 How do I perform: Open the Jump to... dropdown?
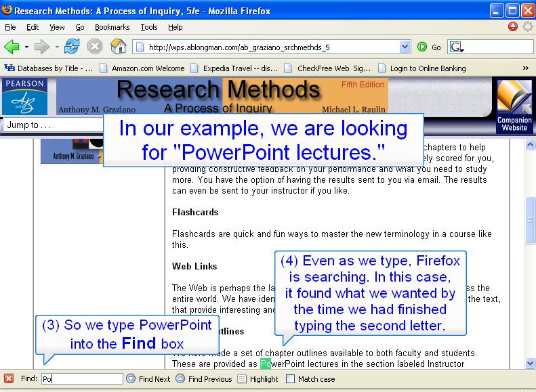pos(54,125)
